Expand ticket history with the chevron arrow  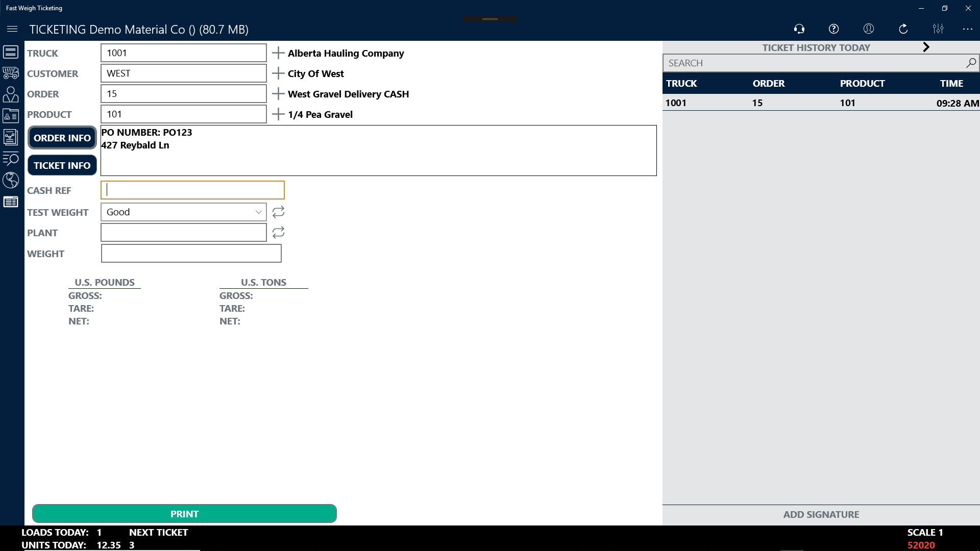click(926, 47)
